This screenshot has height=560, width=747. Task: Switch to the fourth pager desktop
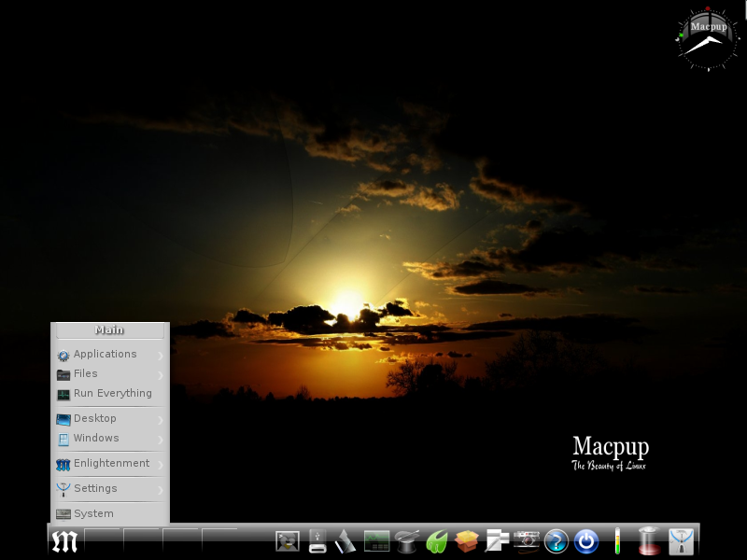[220, 541]
